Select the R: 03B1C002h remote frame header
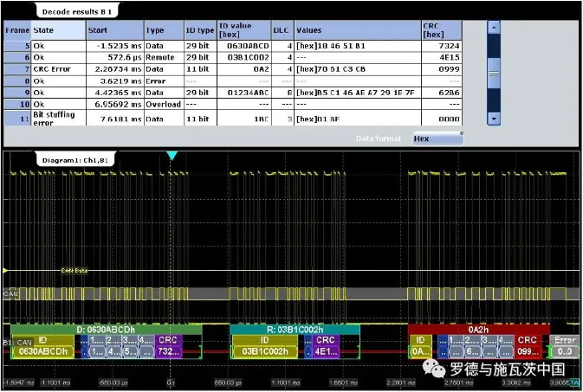 click(294, 330)
